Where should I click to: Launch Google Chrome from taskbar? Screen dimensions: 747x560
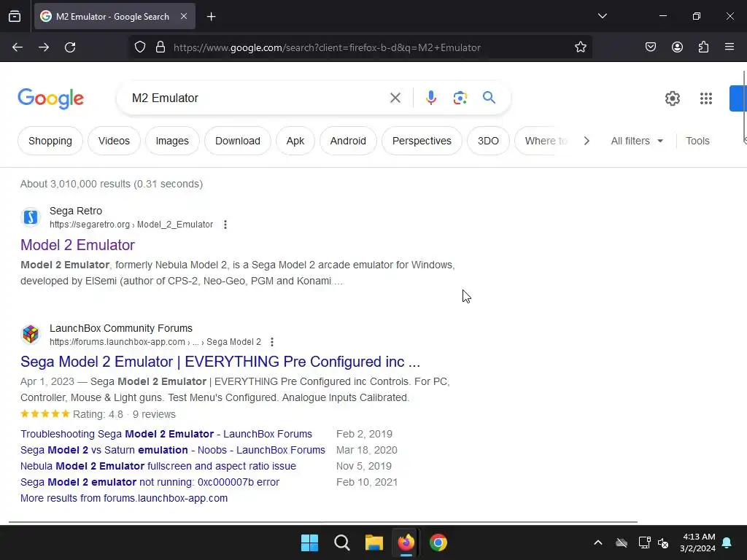pyautogui.click(x=438, y=542)
